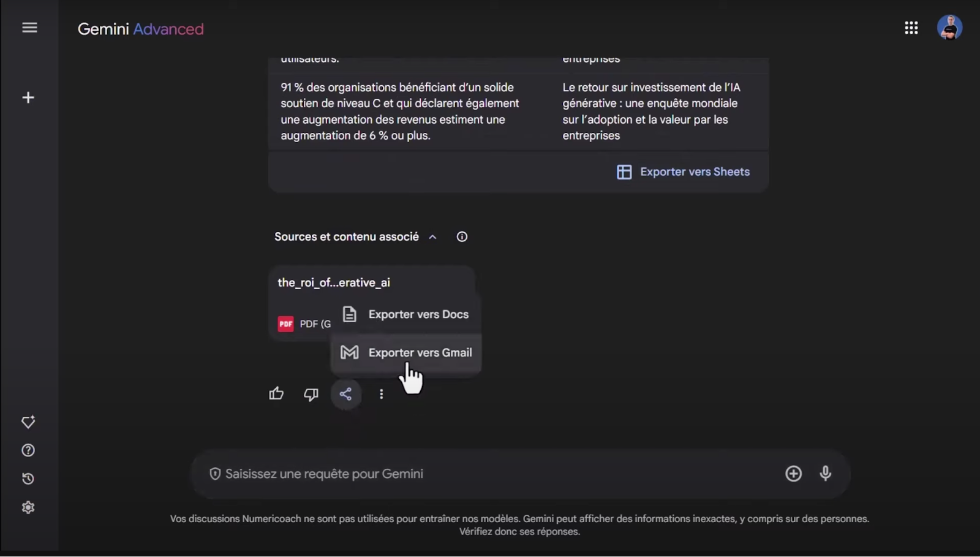
Task: Click the info icon beside Sources heading
Action: pos(462,237)
